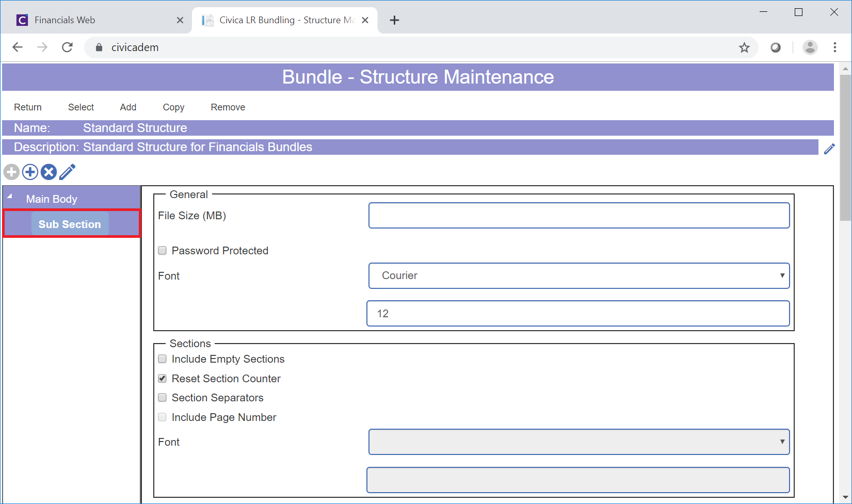Viewport: 852px width, 504px height.
Task: Click the Standard Structure name text
Action: coord(135,128)
